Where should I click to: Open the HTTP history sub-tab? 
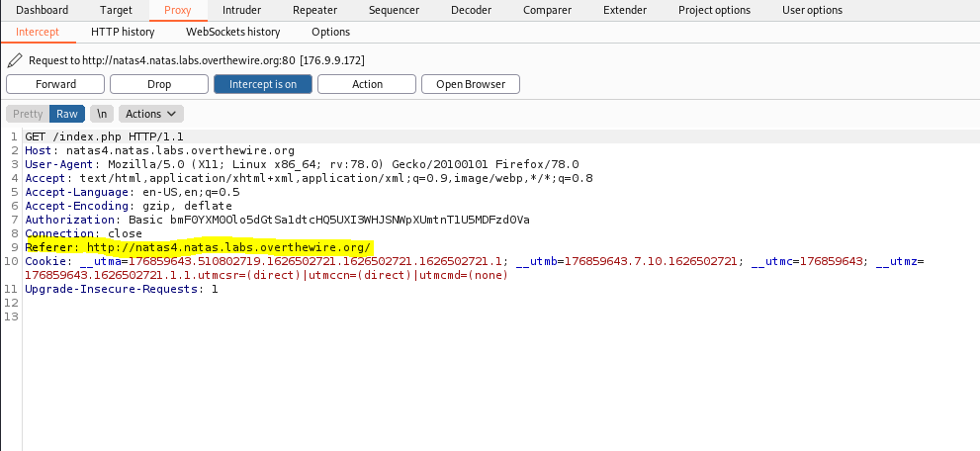(x=123, y=32)
